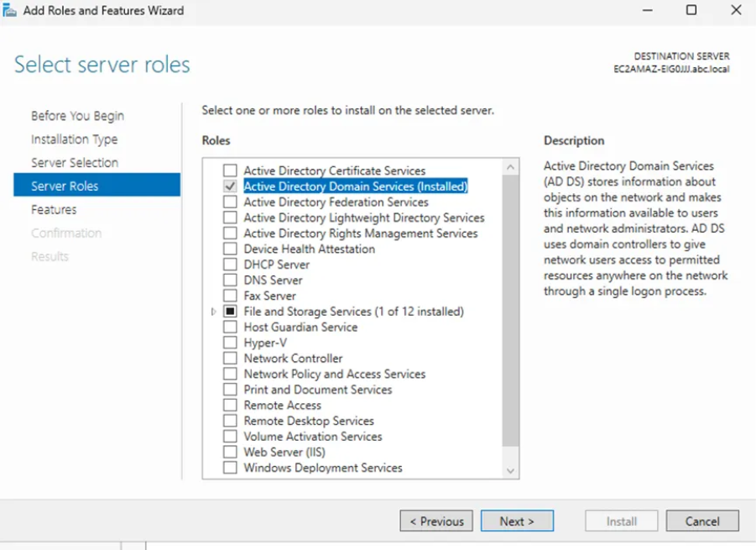Enable Active Directory Certificate Services checkbox
The width and height of the screenshot is (756, 550).
pos(230,171)
